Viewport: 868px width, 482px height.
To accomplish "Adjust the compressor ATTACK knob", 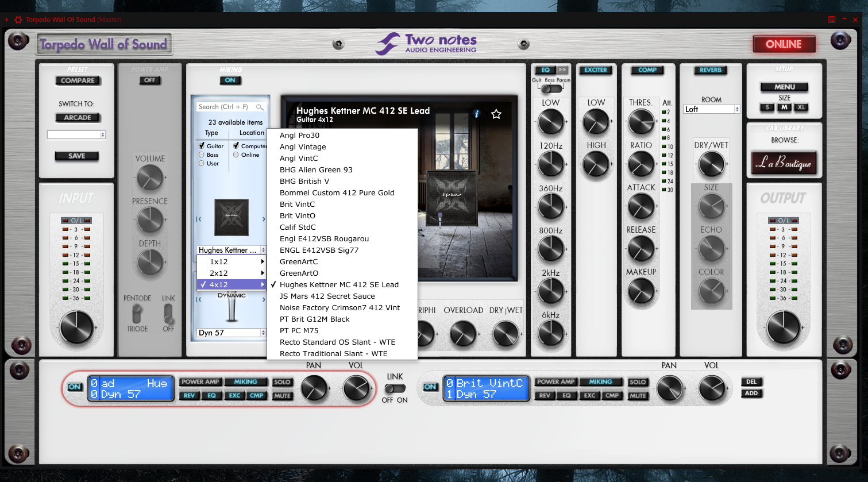I will 641,206.
